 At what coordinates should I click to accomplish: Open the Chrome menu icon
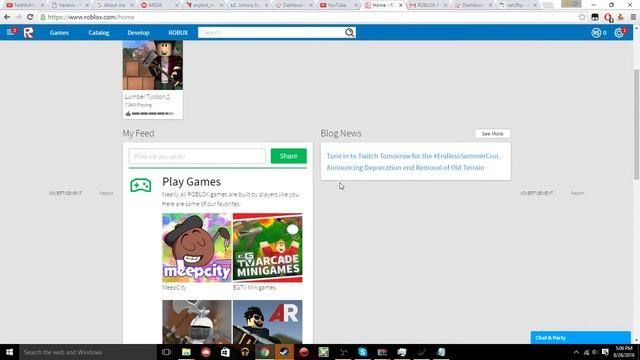tap(633, 17)
